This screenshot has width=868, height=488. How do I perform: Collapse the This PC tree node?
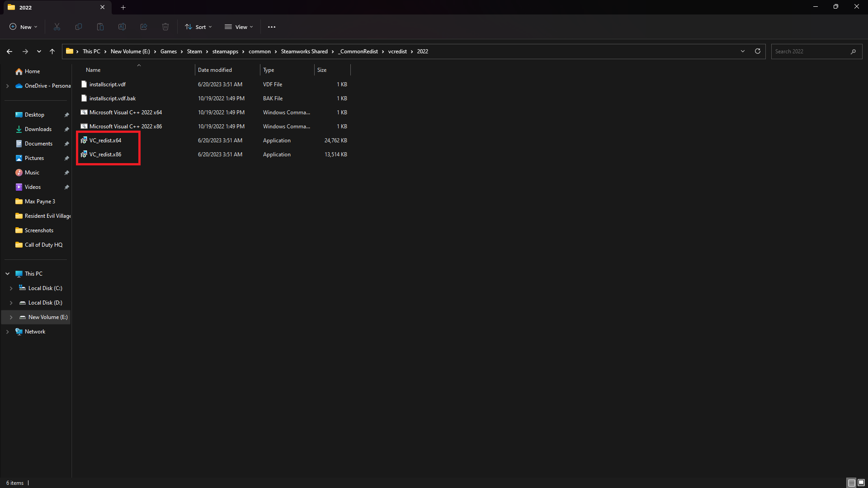pos(8,274)
